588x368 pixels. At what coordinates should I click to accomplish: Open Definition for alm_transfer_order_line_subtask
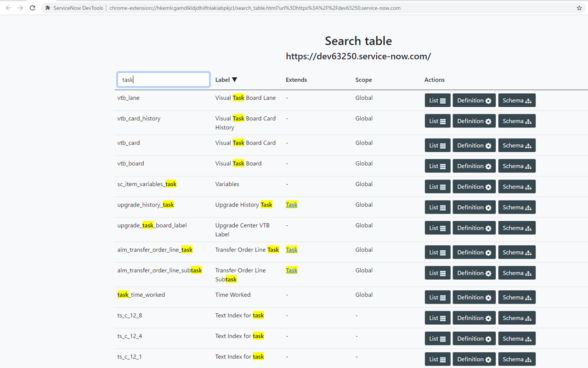click(474, 273)
